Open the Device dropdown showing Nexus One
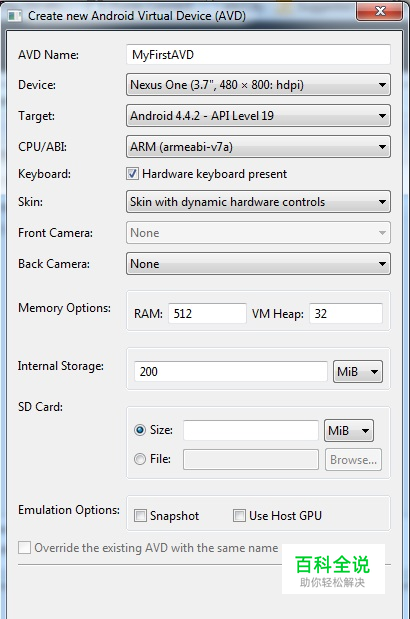410x619 pixels. [258, 85]
